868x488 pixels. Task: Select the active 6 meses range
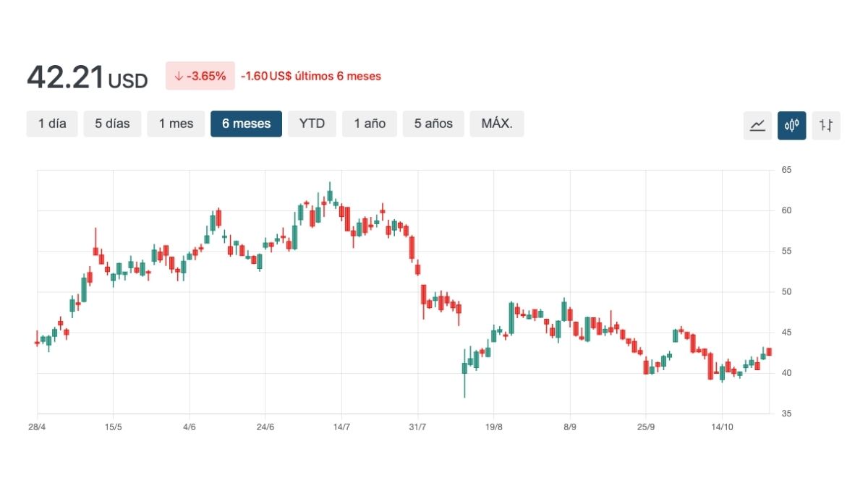[246, 124]
